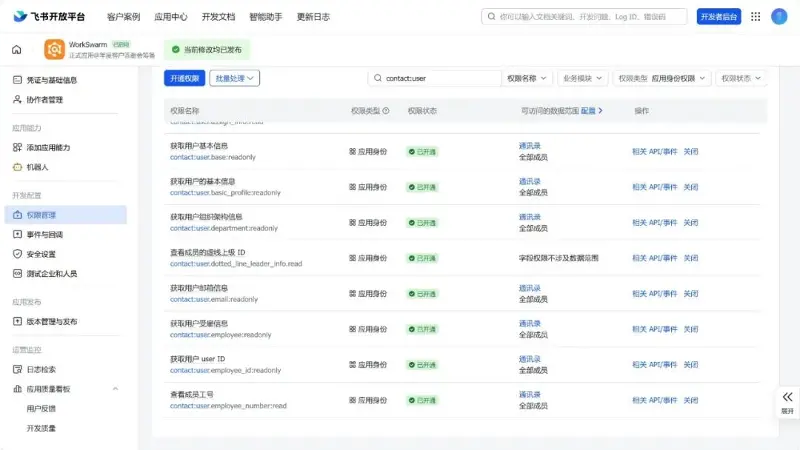Open the apps grid icon in the top bar
The width and height of the screenshot is (800, 450).
coord(756,17)
